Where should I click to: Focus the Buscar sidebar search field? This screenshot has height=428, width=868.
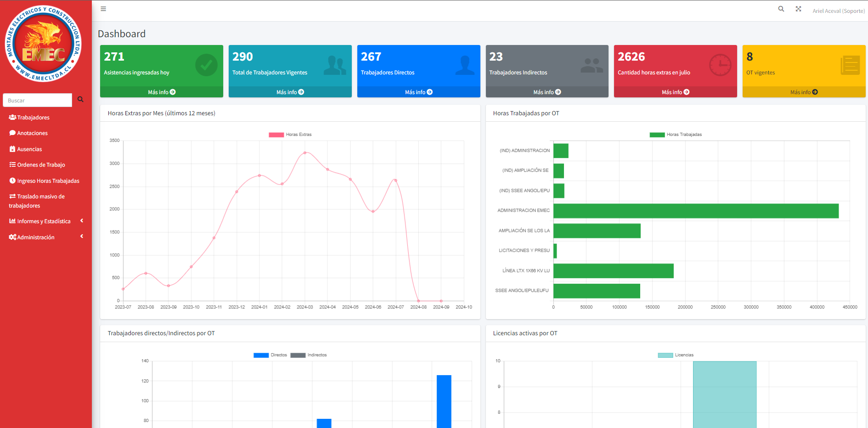pos(38,100)
